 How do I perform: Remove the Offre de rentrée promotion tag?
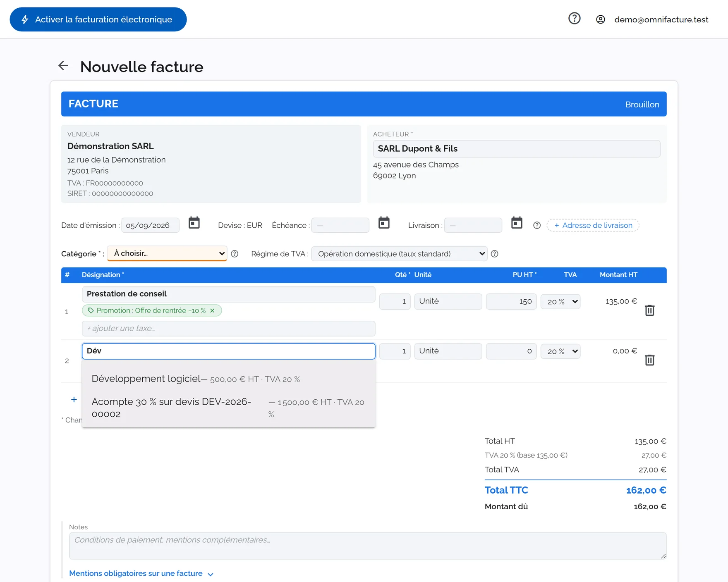click(x=212, y=310)
